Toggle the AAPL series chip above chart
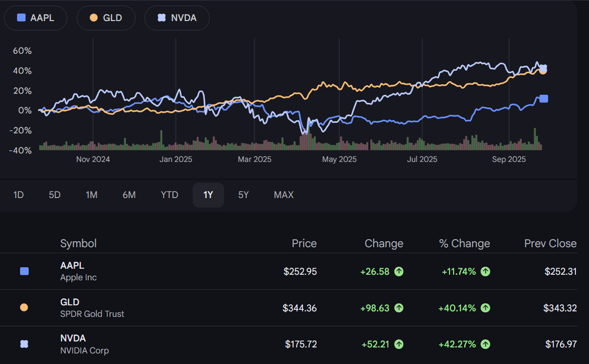Screen dimensions: 589x364 point(37,18)
